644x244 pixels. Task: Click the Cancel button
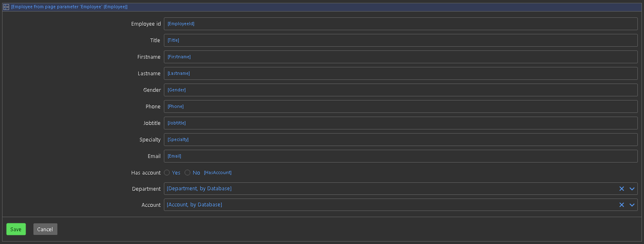[x=45, y=229]
